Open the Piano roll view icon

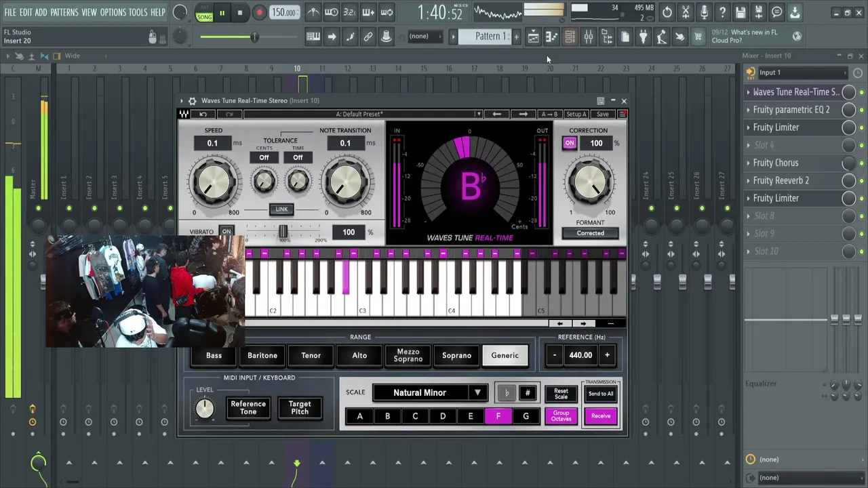(x=552, y=37)
